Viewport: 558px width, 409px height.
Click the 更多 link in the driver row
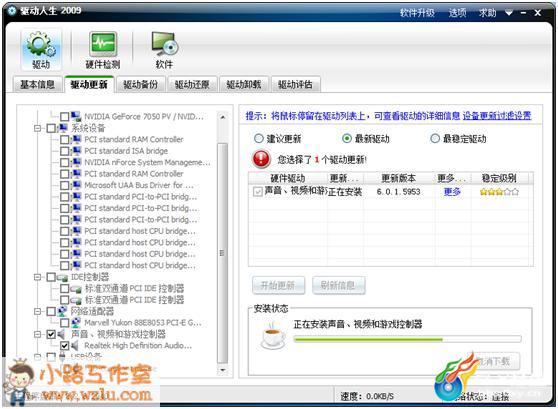(452, 192)
